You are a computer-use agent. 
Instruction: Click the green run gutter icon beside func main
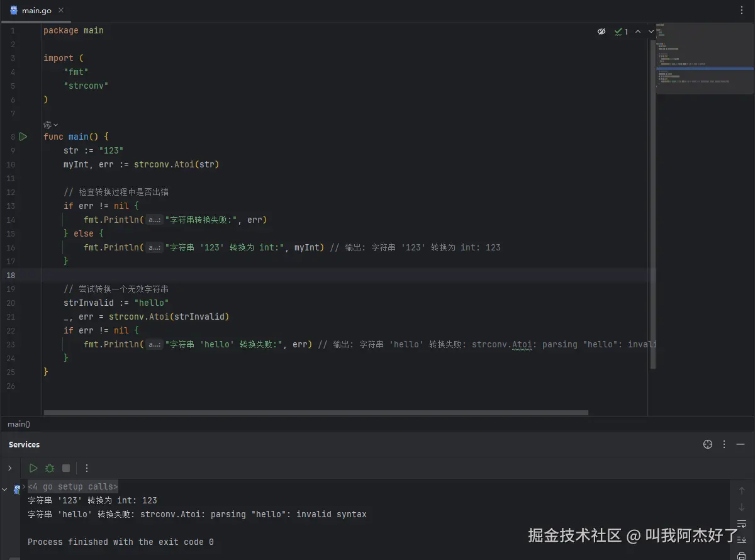(x=23, y=137)
